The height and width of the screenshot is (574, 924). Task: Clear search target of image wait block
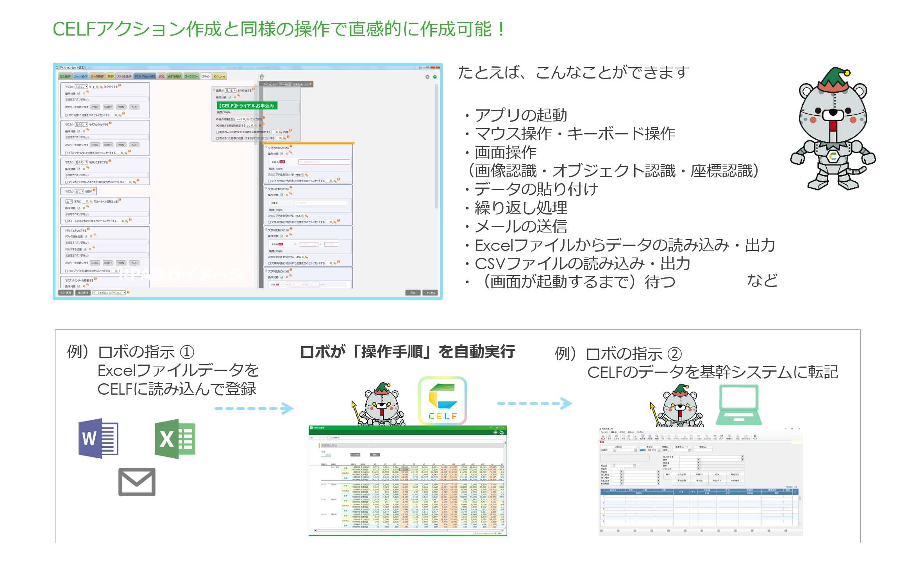point(234,97)
